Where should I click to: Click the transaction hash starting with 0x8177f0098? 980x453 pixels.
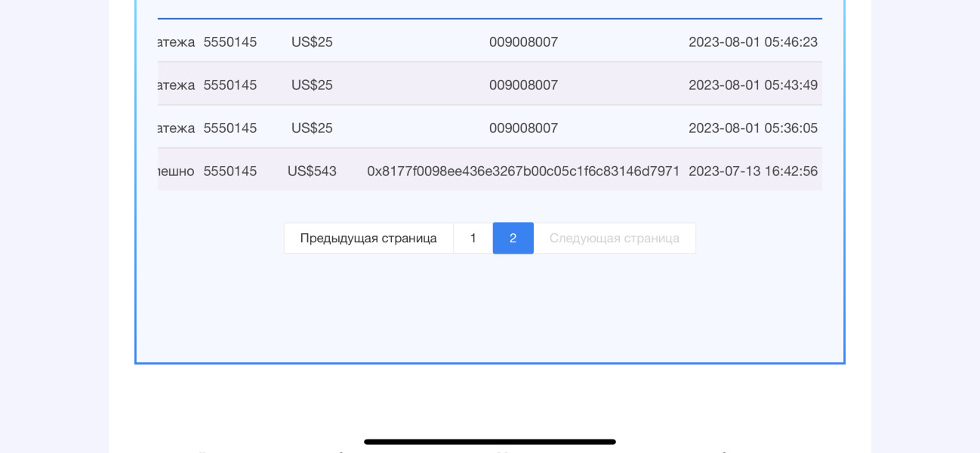[x=523, y=171]
